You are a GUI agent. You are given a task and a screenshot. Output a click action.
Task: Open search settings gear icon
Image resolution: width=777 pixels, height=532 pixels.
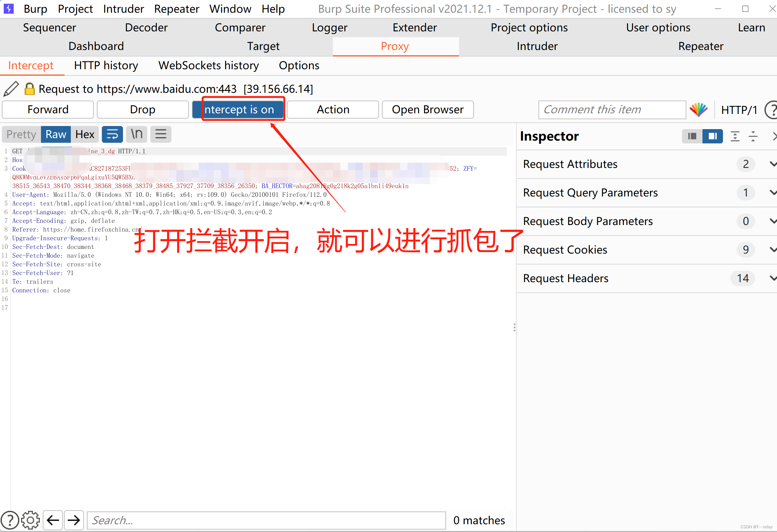pyautogui.click(x=30, y=520)
